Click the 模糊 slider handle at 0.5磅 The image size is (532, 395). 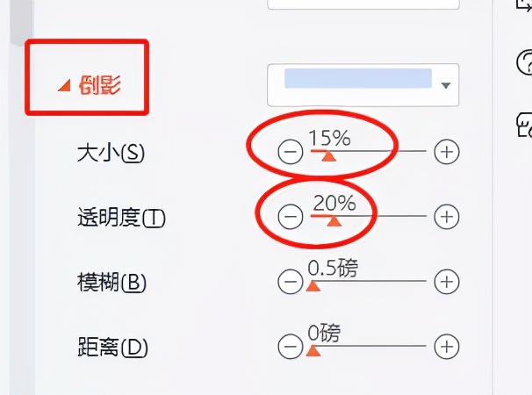click(313, 286)
